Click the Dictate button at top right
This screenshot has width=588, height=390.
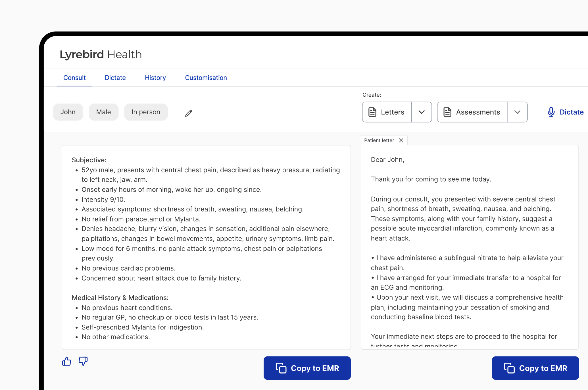565,112
